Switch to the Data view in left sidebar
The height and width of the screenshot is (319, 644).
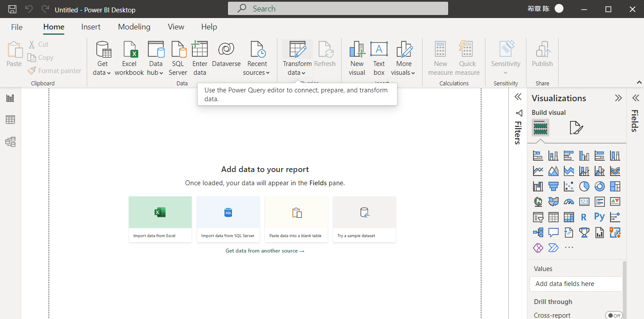point(10,120)
